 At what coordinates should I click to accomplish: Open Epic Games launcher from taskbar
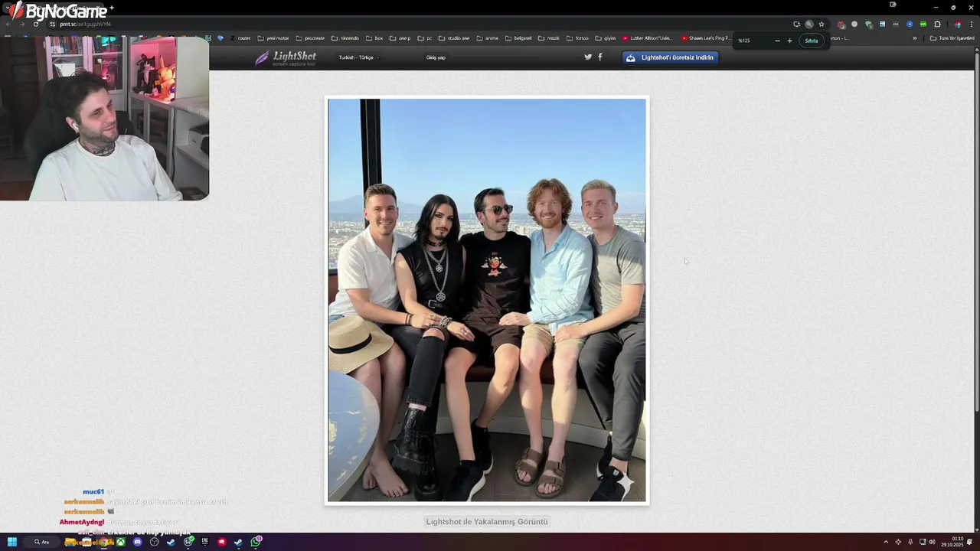click(204, 542)
